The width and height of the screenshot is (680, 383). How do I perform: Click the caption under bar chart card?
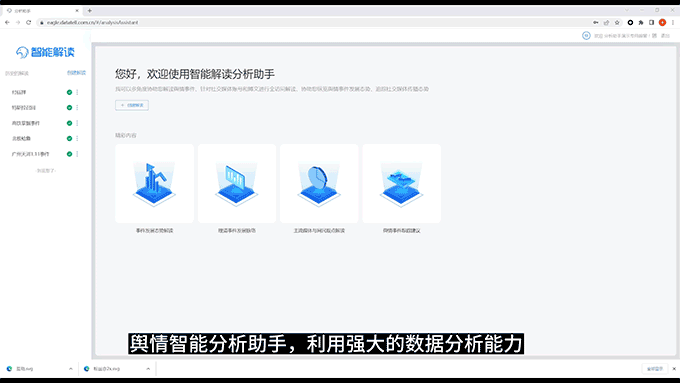[x=154, y=231]
